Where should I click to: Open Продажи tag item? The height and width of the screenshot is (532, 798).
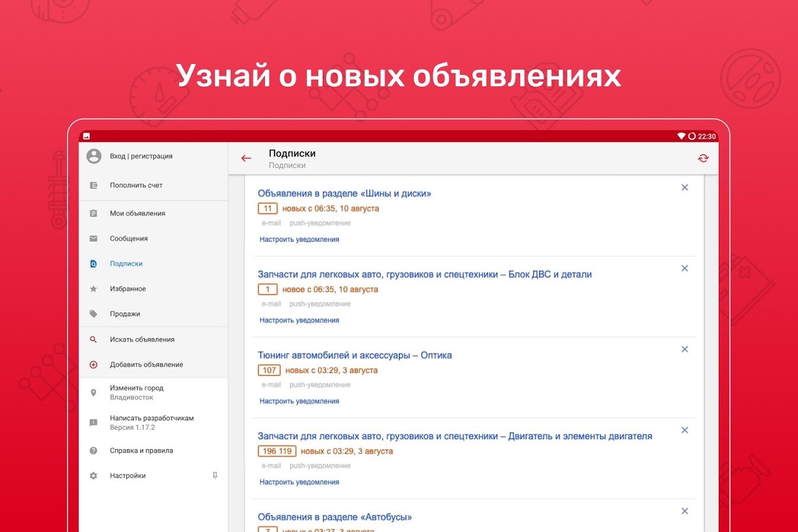(153, 314)
